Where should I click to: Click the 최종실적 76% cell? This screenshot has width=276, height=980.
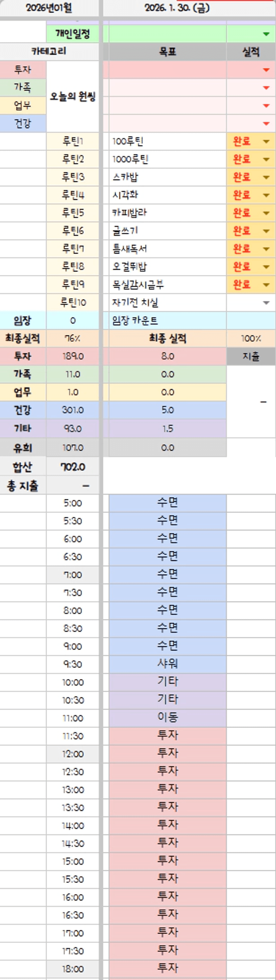pos(73,339)
